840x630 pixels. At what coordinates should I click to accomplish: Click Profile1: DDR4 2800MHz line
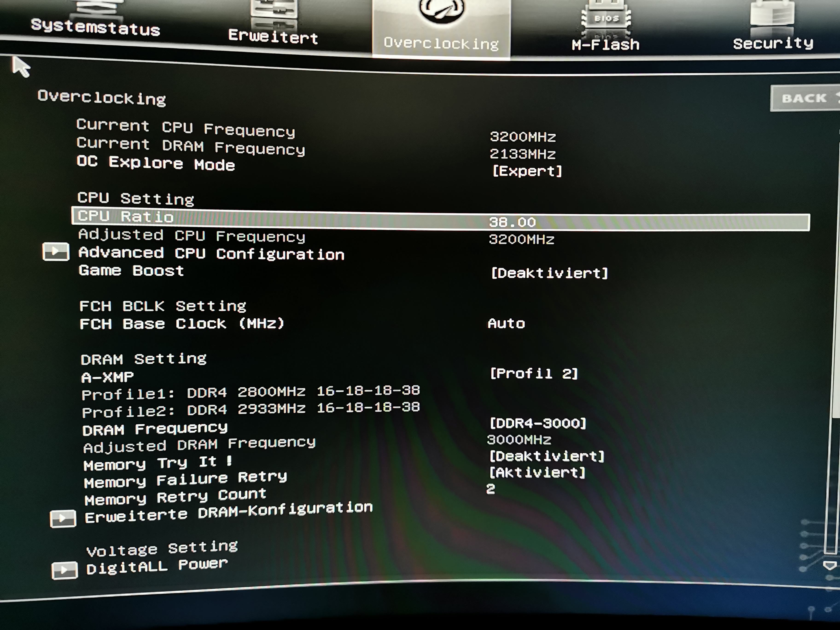(x=251, y=393)
